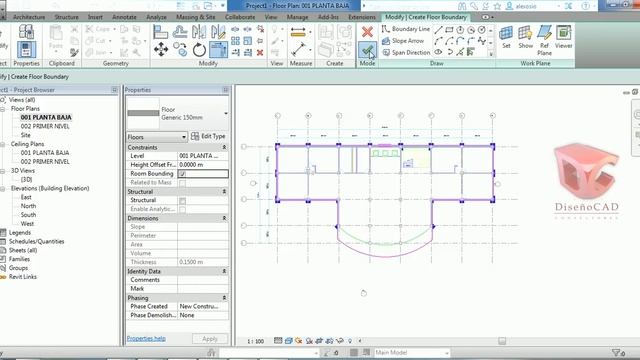Click the Apply button in Properties

click(x=210, y=339)
